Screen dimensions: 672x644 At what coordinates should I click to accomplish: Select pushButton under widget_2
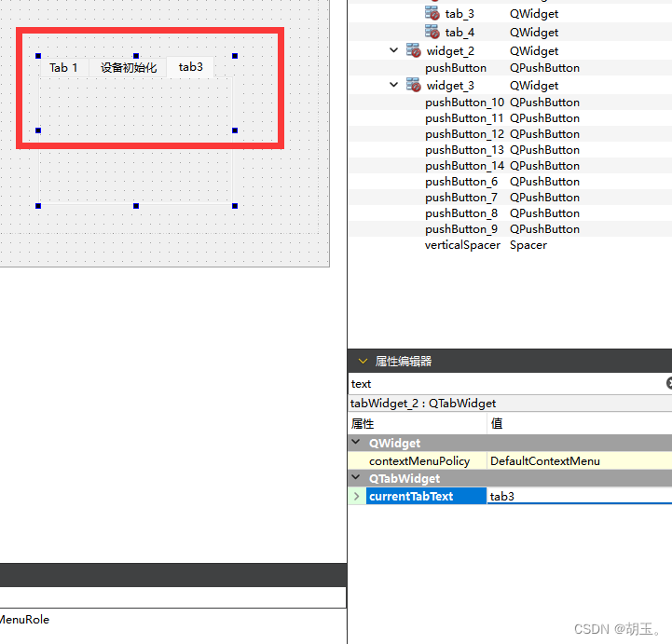click(x=456, y=68)
